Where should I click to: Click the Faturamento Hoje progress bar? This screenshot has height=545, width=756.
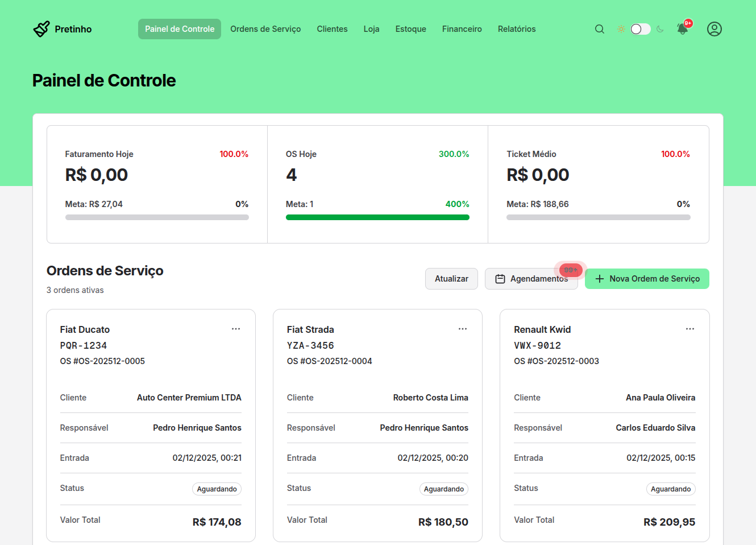point(157,217)
